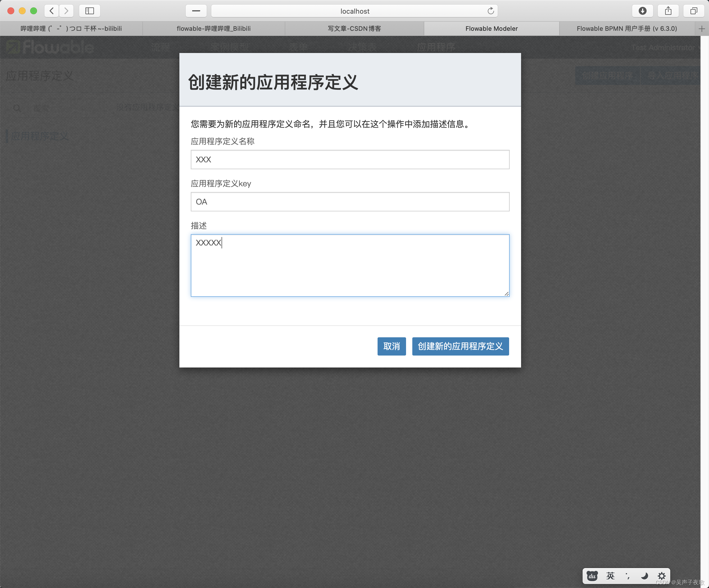Focus the 应用程序定义名称 input field
Image resolution: width=709 pixels, height=588 pixels.
(x=350, y=160)
